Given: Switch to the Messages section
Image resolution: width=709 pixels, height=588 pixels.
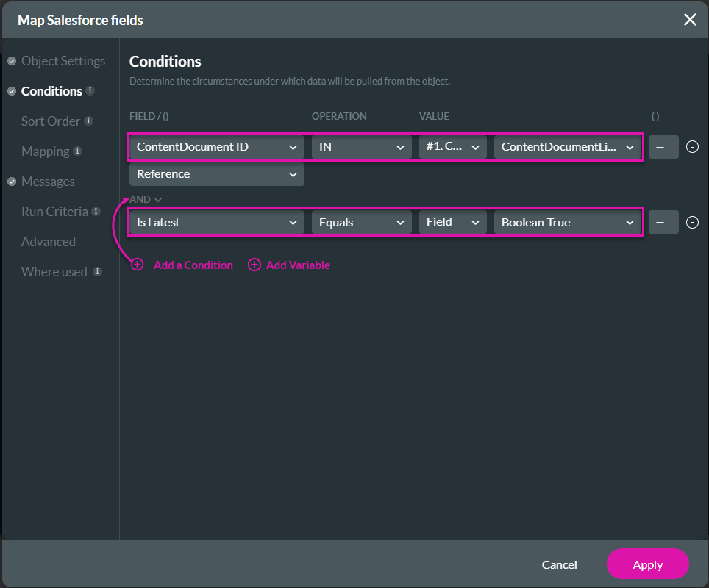Looking at the screenshot, I should coord(48,182).
